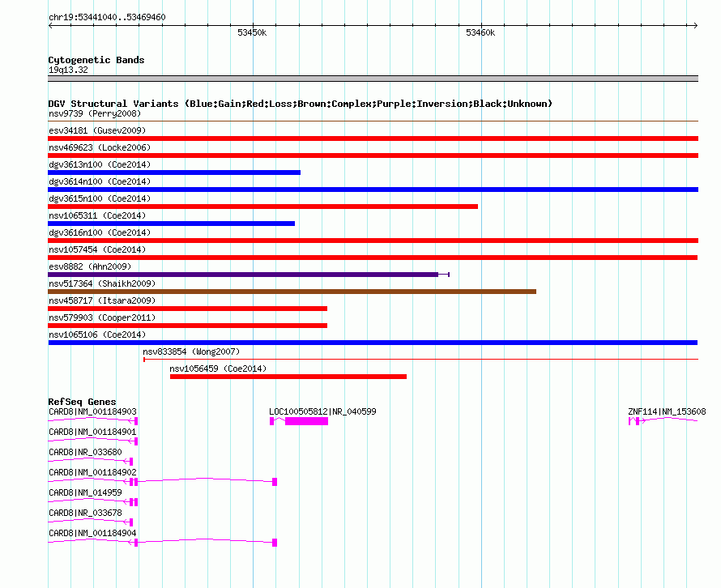Click the CARD8|NR_033680 gene label

click(x=85, y=452)
